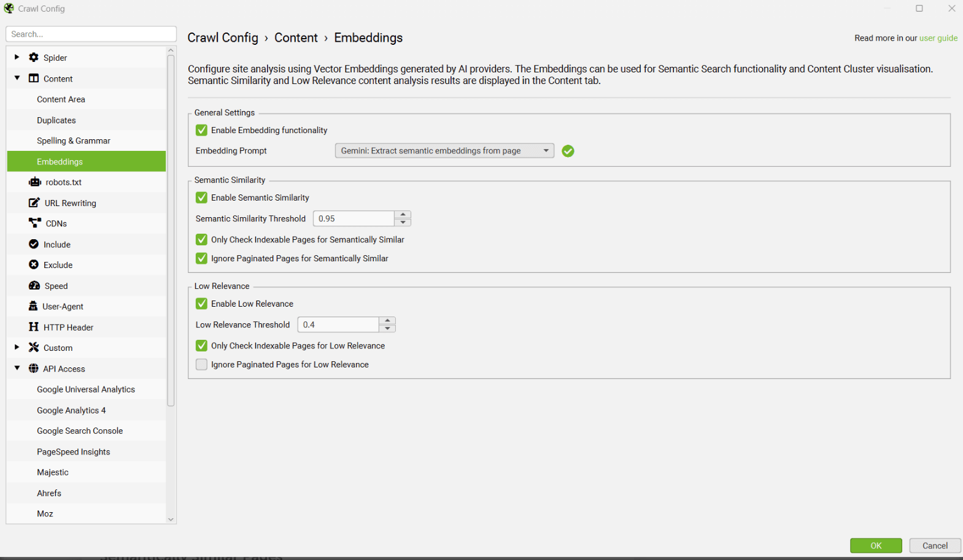
Task: Increase the Semantic Similarity Threshold value
Action: [x=403, y=215]
